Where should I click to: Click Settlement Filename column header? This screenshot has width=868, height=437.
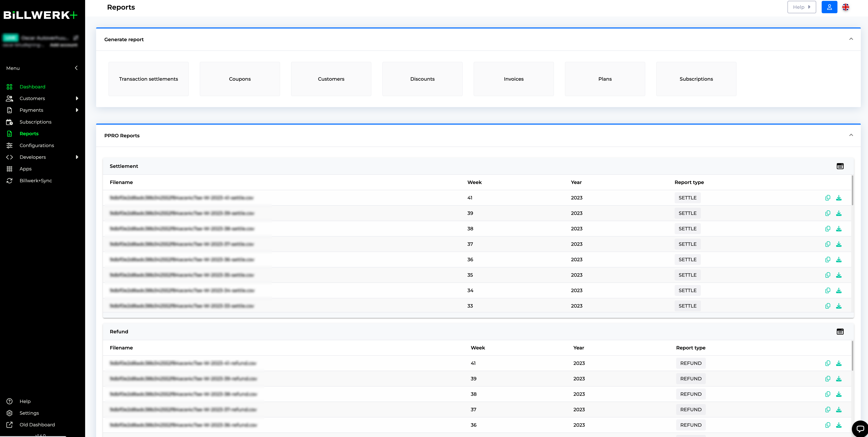pyautogui.click(x=121, y=182)
